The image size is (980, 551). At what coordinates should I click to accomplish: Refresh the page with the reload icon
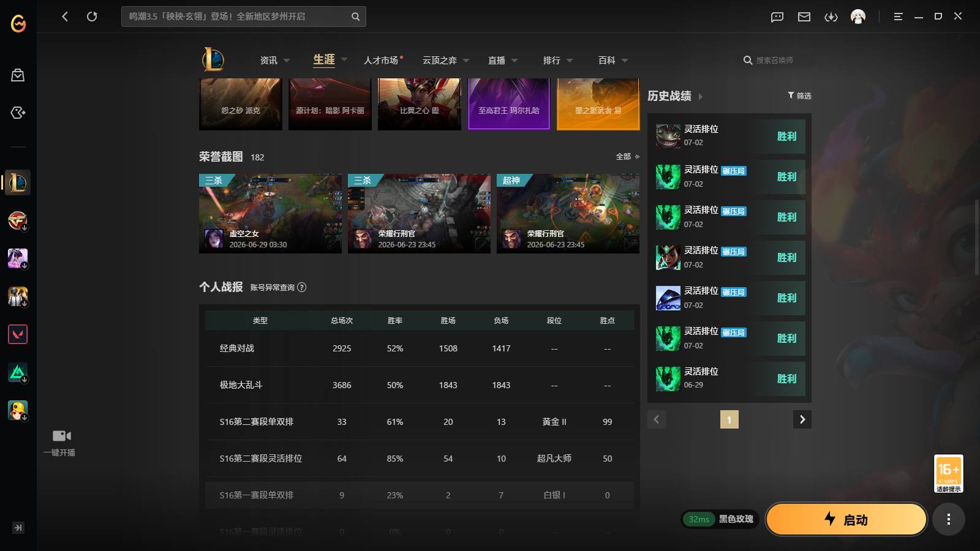coord(92,17)
